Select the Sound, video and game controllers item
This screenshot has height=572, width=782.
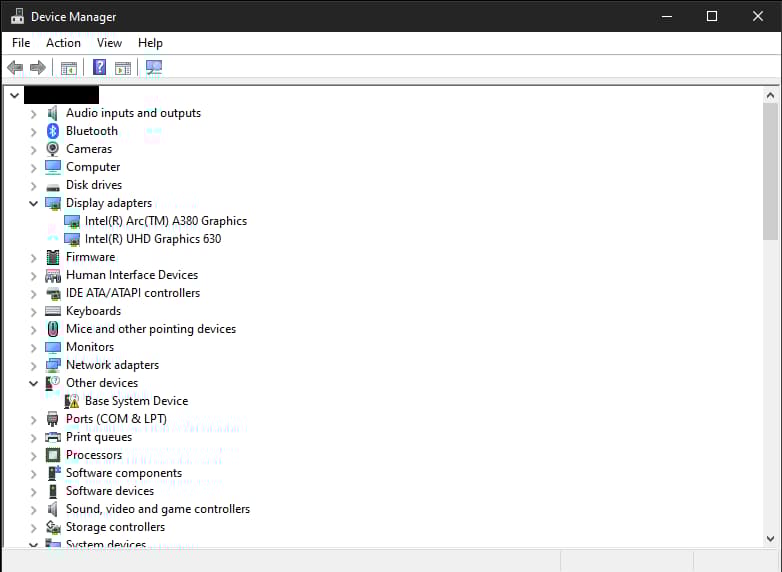[157, 509]
